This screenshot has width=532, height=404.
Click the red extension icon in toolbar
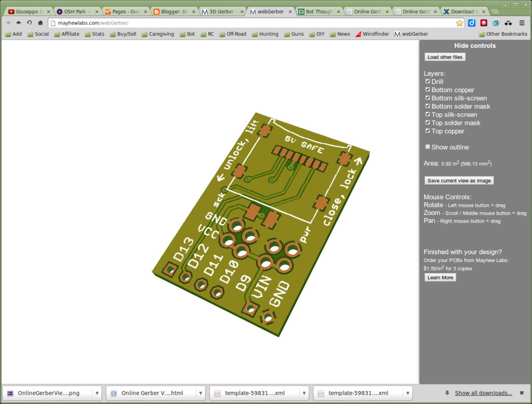click(484, 23)
